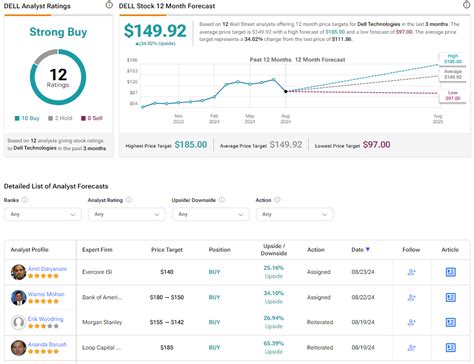The image size is (474, 364).
Task: Open Wamsi Mohan analyst link
Action: tap(46, 294)
